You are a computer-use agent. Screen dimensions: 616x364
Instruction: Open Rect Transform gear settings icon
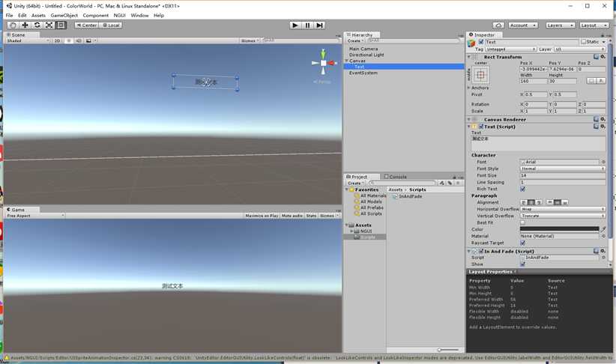603,57
